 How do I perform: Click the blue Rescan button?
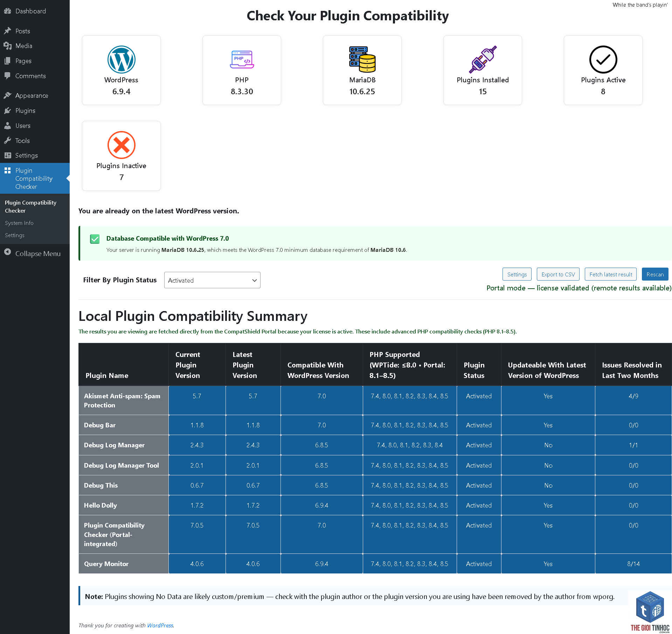pyautogui.click(x=655, y=274)
